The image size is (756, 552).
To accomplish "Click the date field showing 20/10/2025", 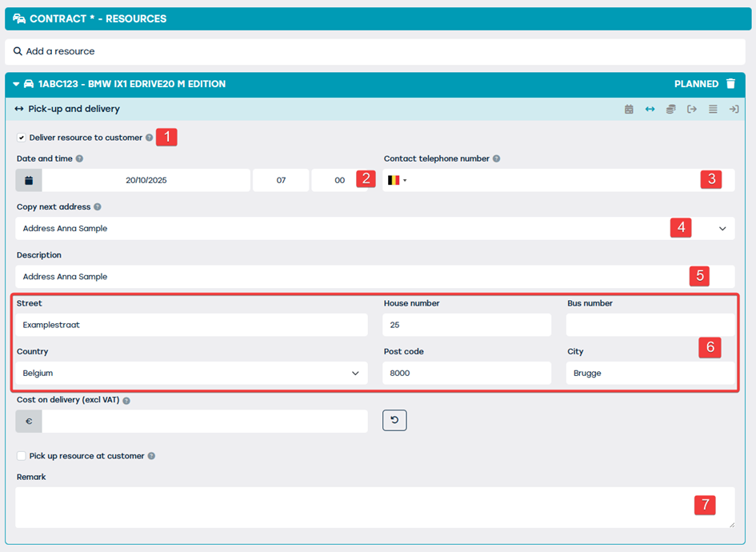I will tap(146, 180).
